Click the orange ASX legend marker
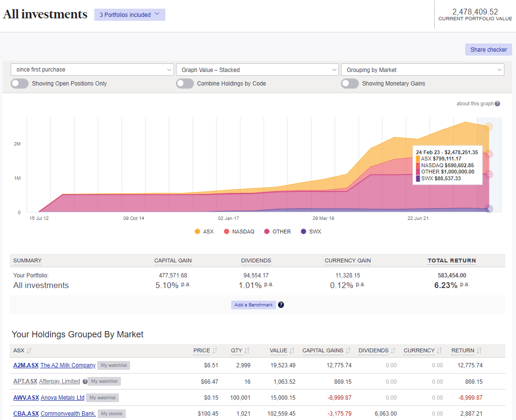This screenshot has width=516, height=420. click(x=198, y=232)
